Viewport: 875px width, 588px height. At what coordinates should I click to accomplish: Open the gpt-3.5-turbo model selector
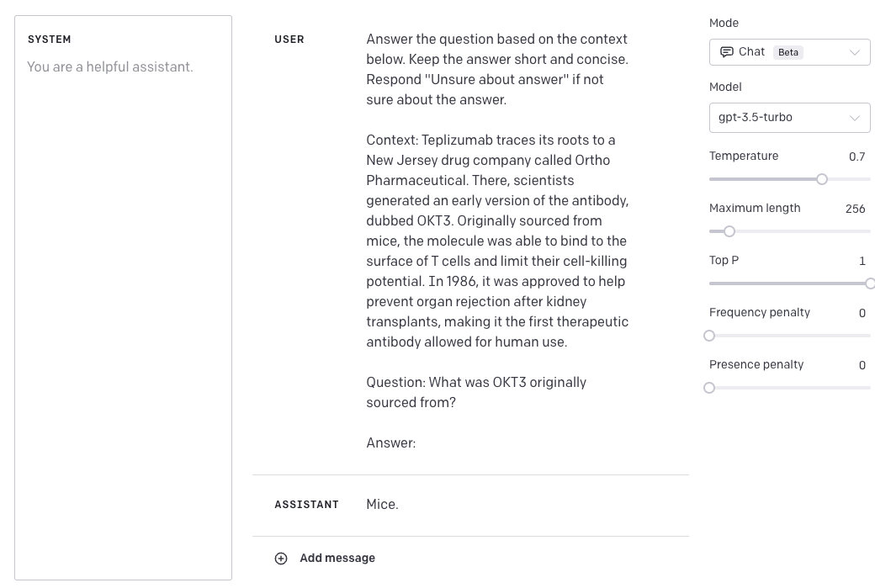point(778,118)
